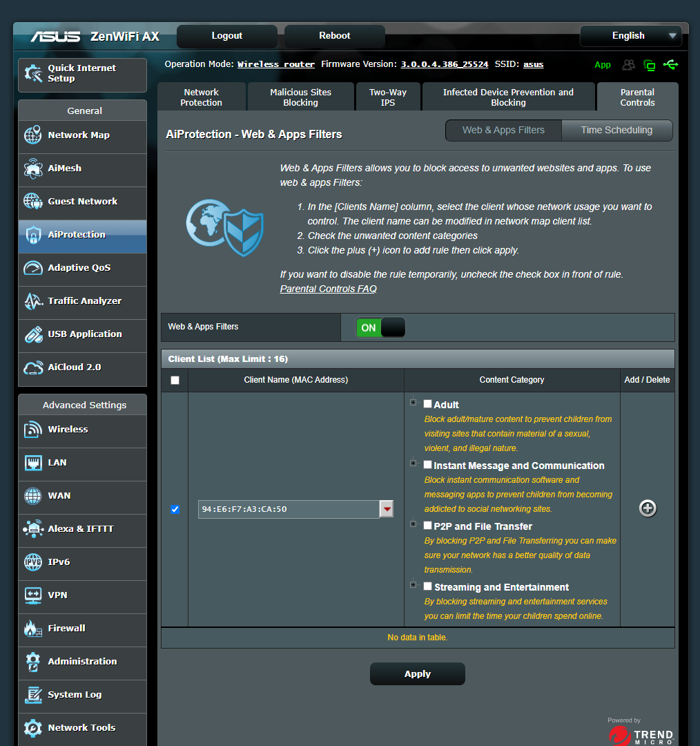This screenshot has width=700, height=746.
Task: Select the Web & Apps Filters sub-tab
Action: pos(504,131)
